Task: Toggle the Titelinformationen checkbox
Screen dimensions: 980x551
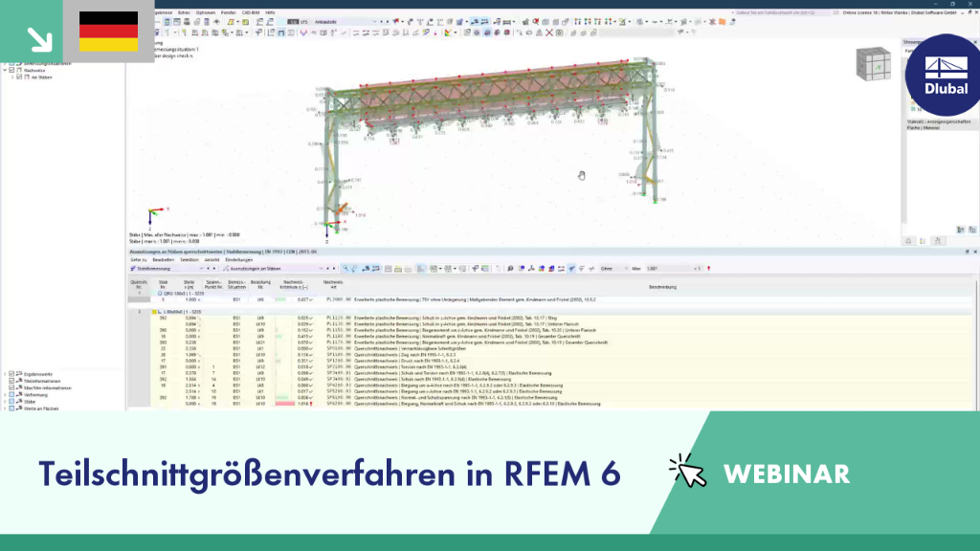Action: tap(11, 381)
